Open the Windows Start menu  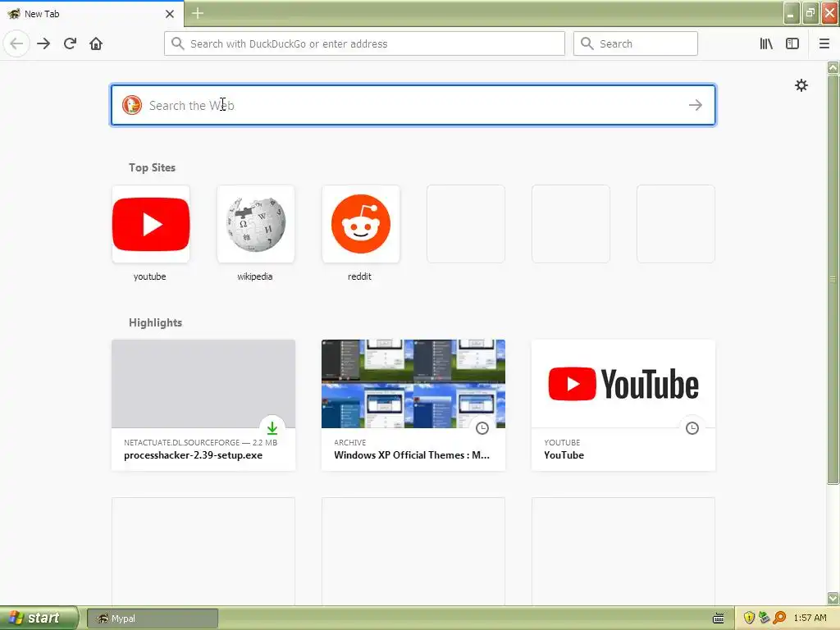39,619
